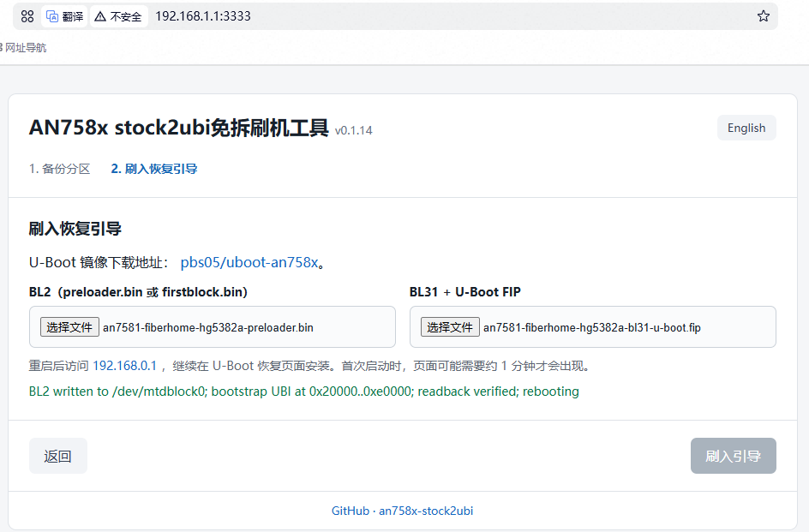Viewport: 809px width, 532px height.
Task: Click the back button at bottom left
Action: pos(57,456)
